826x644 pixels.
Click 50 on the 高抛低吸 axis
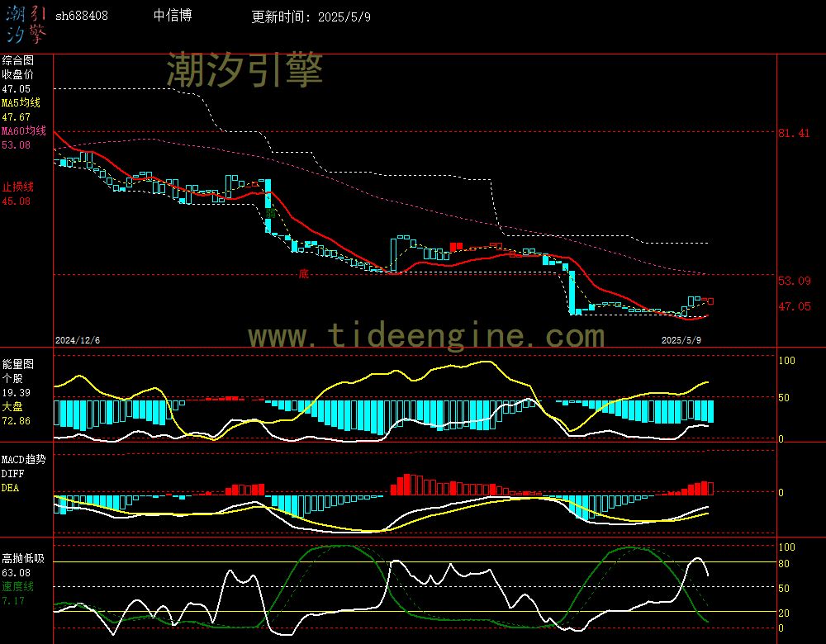pyautogui.click(x=784, y=588)
